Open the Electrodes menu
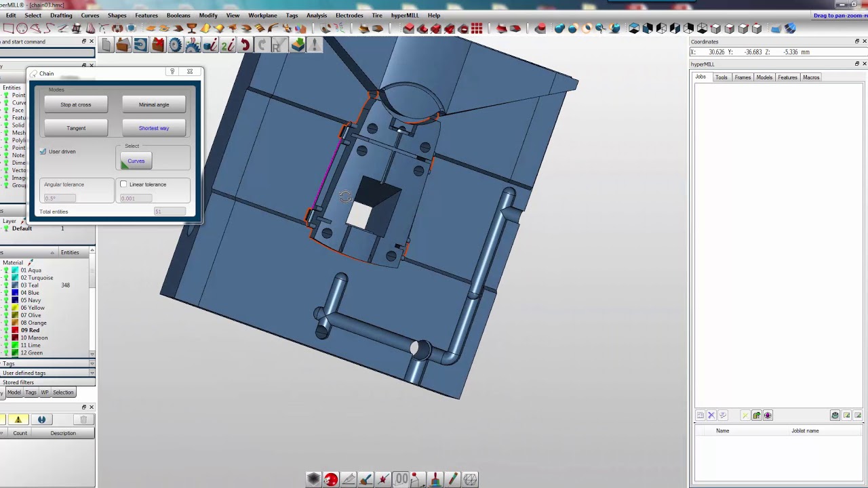The height and width of the screenshot is (488, 868). (x=349, y=15)
